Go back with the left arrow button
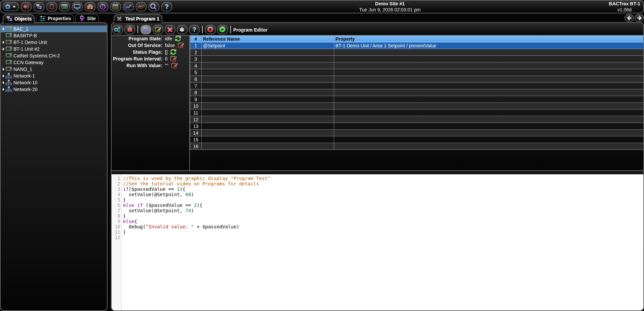 [629, 18]
